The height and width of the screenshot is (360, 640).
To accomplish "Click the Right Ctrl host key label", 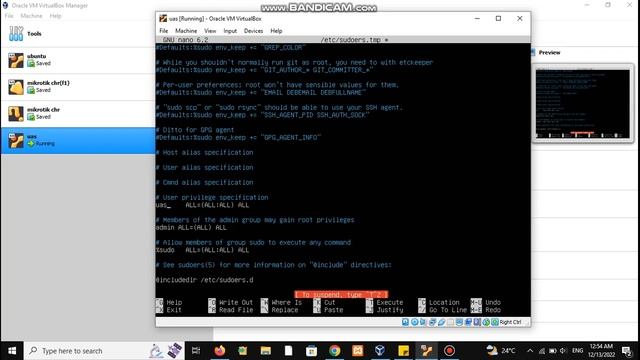I will (510, 322).
